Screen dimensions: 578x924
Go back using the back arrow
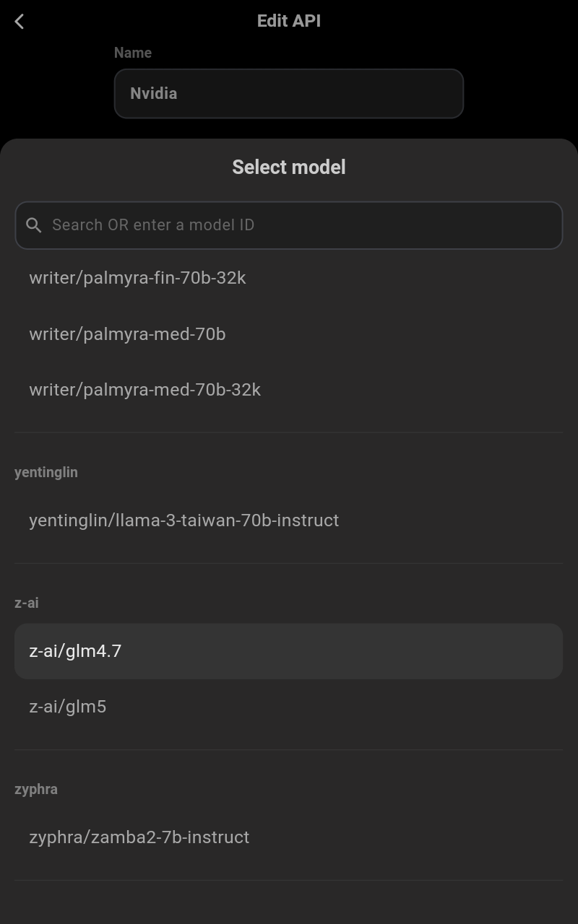click(x=20, y=22)
